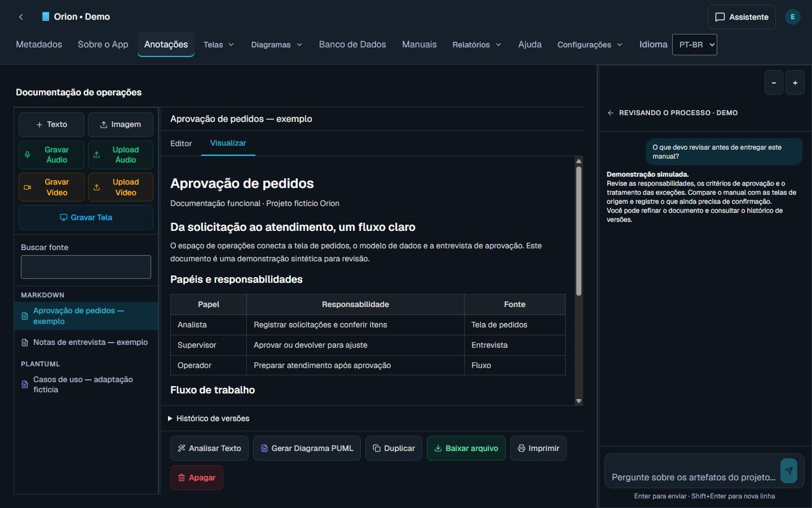Image resolution: width=812 pixels, height=508 pixels.
Task: Open the Sobre o App page
Action: (103, 45)
